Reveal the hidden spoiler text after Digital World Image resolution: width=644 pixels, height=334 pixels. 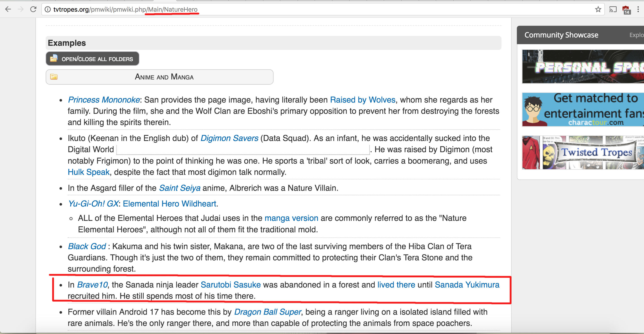tap(243, 149)
